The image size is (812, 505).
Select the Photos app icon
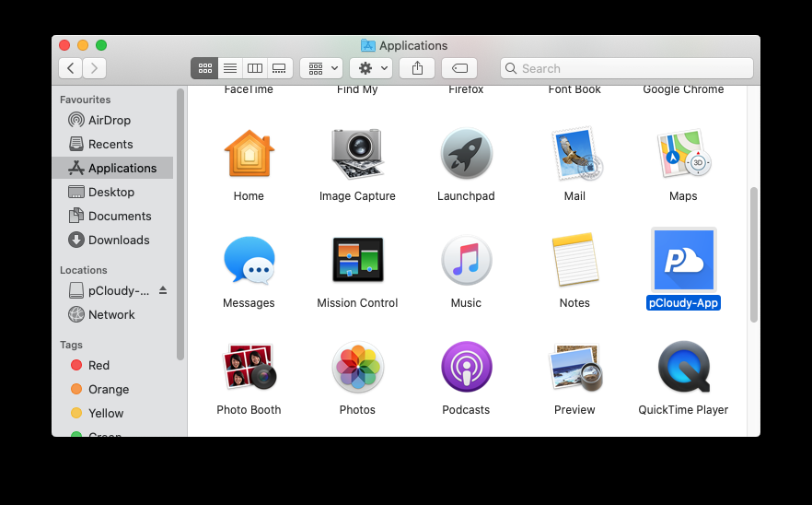tap(358, 367)
